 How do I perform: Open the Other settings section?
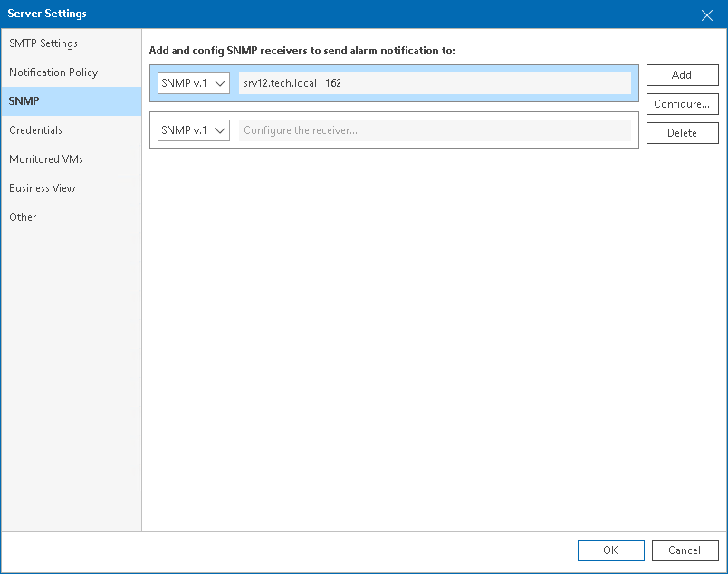click(x=23, y=217)
